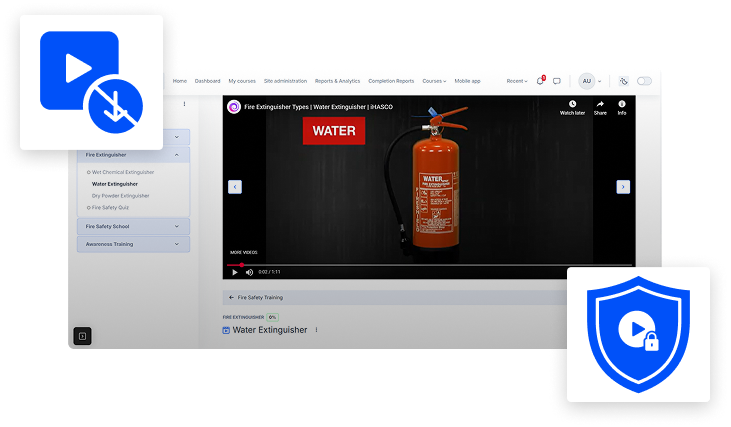Open Dry Powder Extinguisher lesson
Image resolution: width=731 pixels, height=427 pixels.
[x=120, y=196]
